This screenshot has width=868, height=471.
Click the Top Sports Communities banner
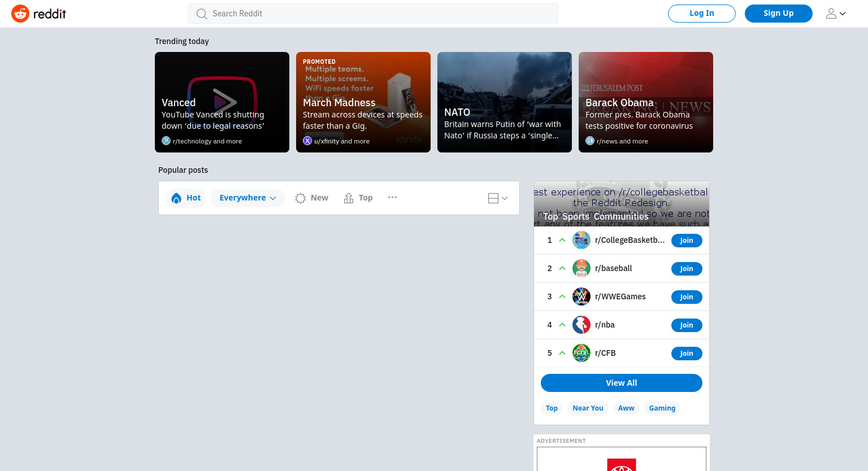tap(622, 204)
